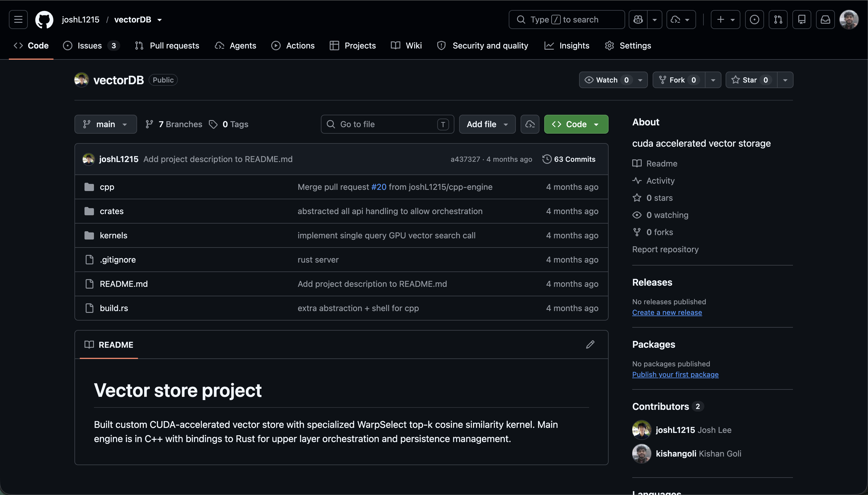Image resolution: width=868 pixels, height=495 pixels.
Task: Open the pull requests icon in header
Action: pos(778,20)
